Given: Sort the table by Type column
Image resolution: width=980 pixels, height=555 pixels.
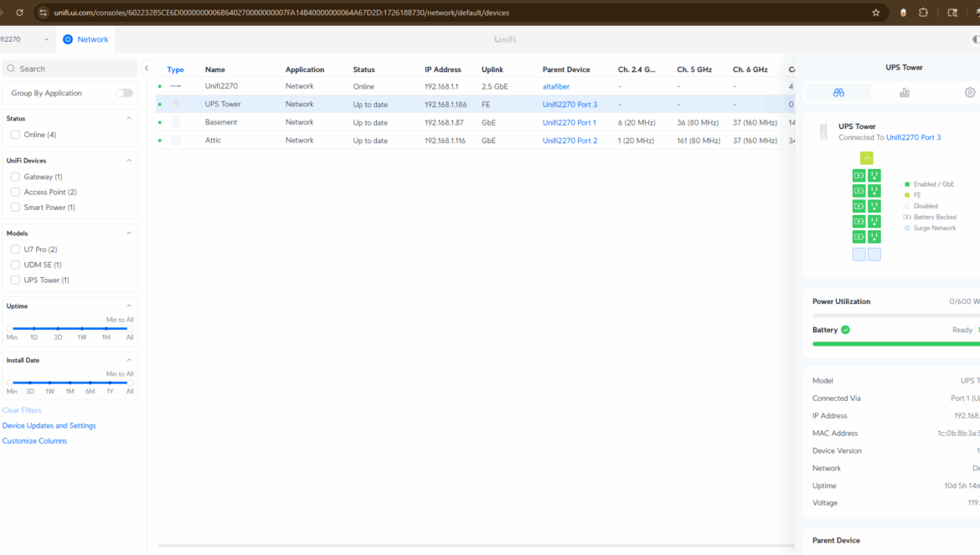Looking at the screenshot, I should coord(175,69).
